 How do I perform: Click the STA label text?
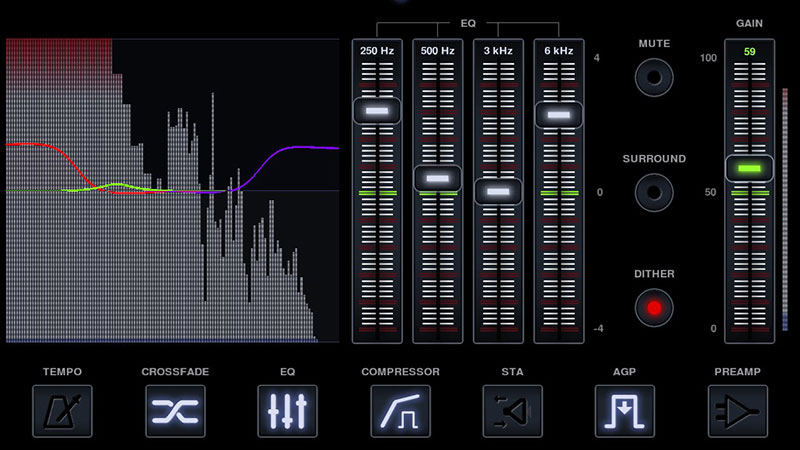point(512,371)
